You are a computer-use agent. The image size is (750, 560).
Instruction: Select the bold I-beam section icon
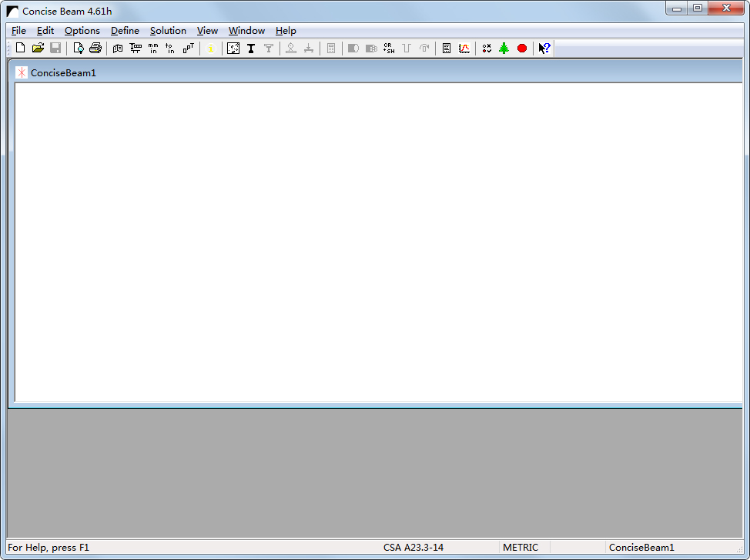[250, 48]
